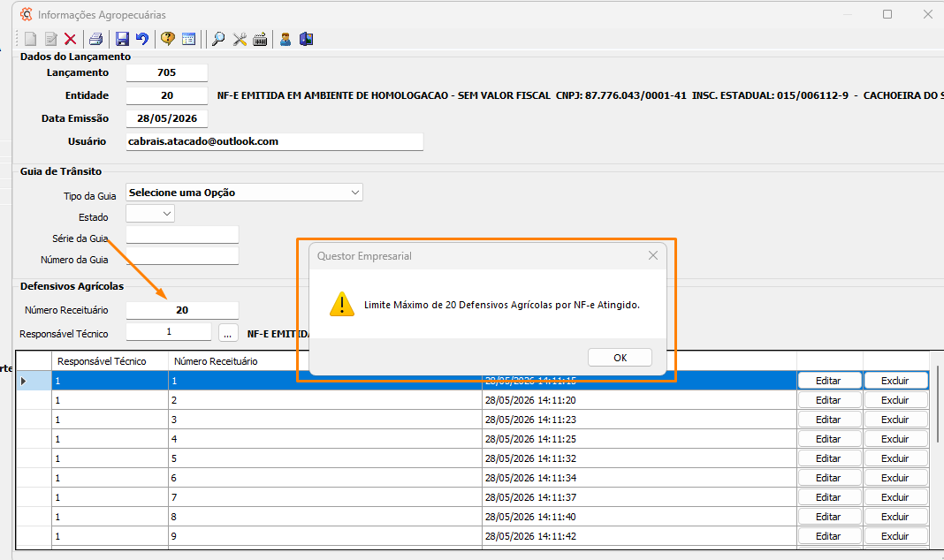The width and height of the screenshot is (944, 560).
Task: Click the Usuário email field
Action: pos(275,141)
